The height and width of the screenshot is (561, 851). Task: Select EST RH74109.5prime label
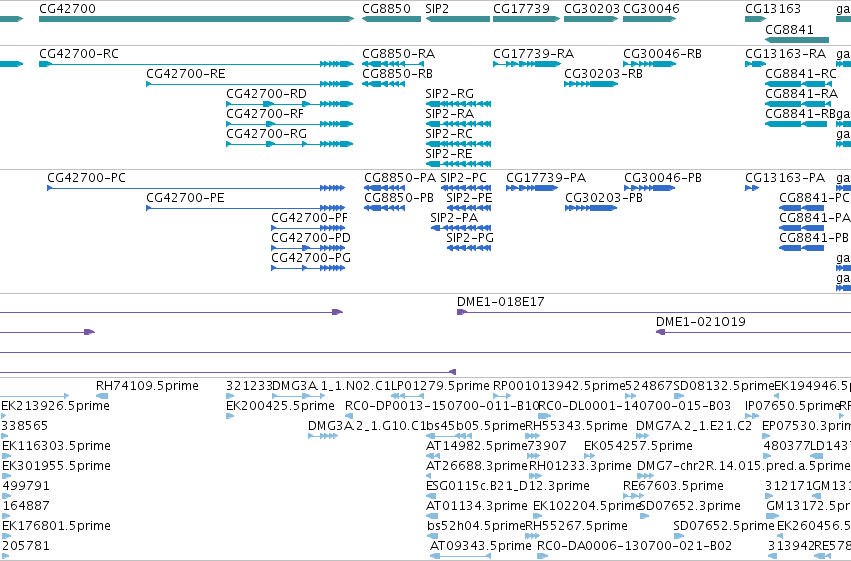tap(147, 386)
